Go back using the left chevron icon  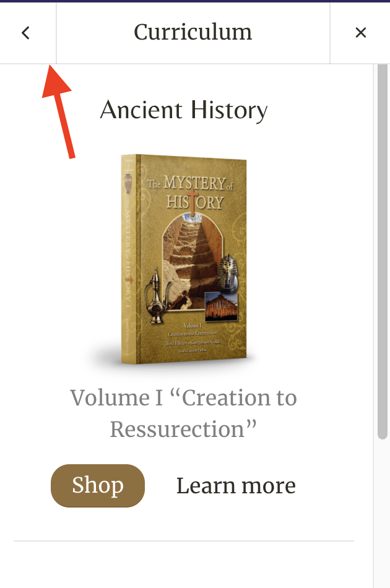25,33
